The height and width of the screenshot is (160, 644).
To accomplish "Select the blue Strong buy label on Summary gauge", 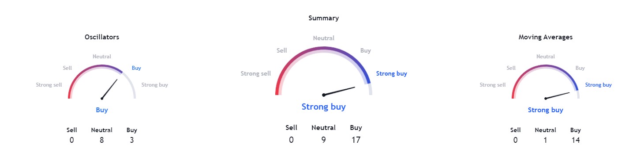I will point(392,73).
